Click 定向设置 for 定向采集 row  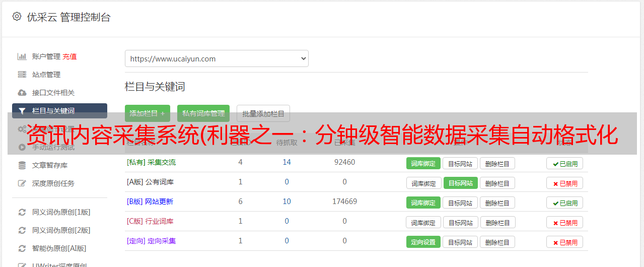[x=423, y=242]
